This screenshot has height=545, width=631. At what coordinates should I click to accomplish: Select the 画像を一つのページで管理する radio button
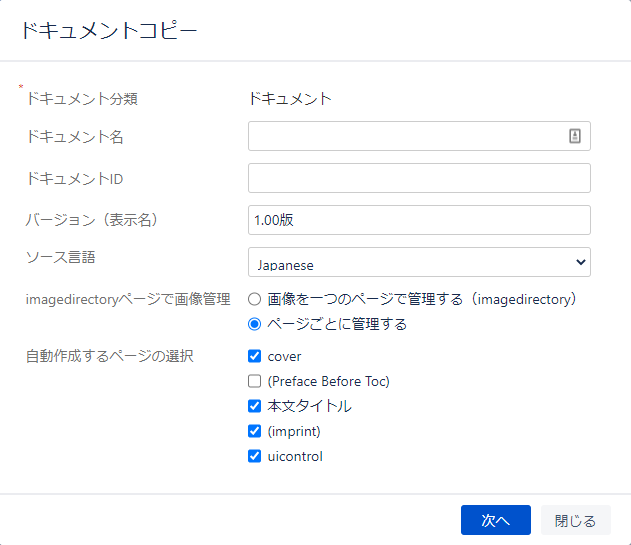(x=255, y=299)
